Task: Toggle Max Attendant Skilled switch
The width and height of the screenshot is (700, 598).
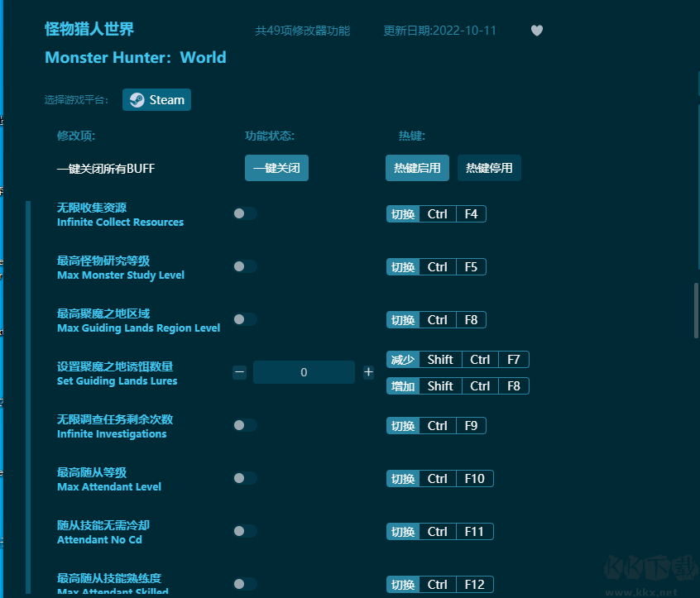Action: tap(245, 584)
